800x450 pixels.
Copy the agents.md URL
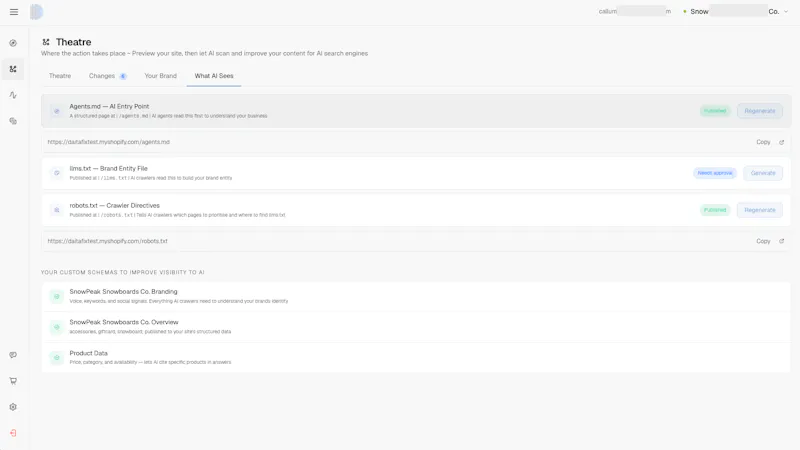(763, 142)
